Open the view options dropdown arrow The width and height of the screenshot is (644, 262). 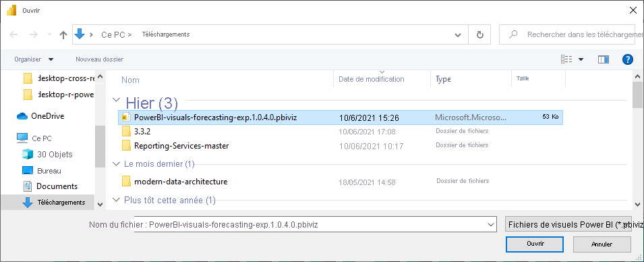pos(581,59)
